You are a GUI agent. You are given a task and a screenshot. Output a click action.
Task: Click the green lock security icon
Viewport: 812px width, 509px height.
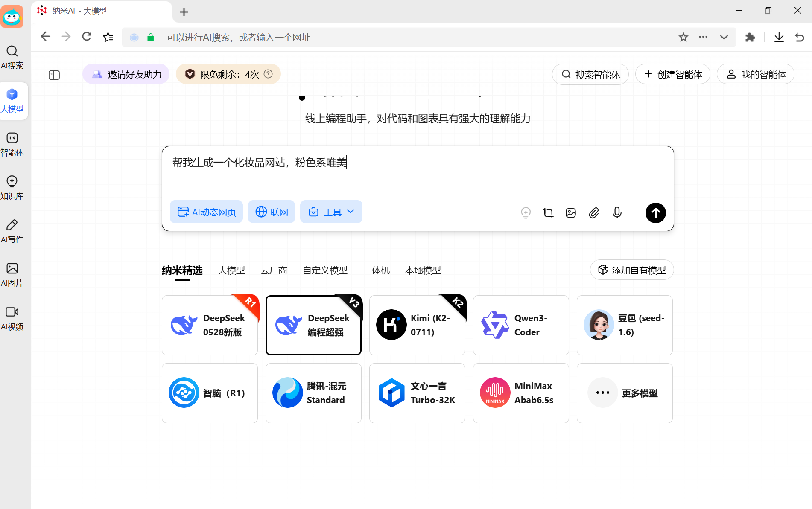click(x=150, y=37)
